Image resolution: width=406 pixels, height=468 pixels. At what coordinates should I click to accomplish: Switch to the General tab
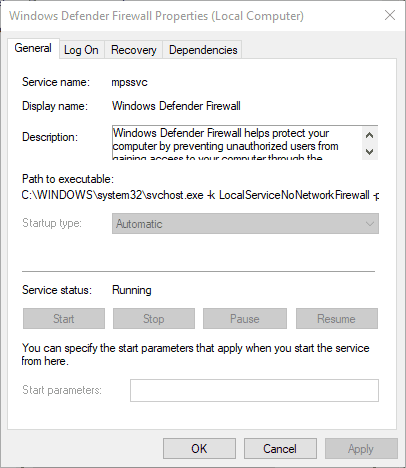(33, 48)
